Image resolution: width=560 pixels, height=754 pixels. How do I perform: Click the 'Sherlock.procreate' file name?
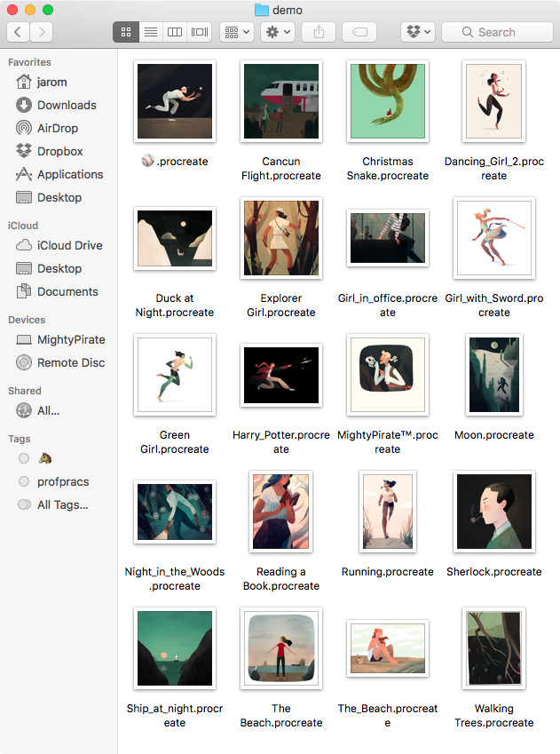[x=493, y=572]
